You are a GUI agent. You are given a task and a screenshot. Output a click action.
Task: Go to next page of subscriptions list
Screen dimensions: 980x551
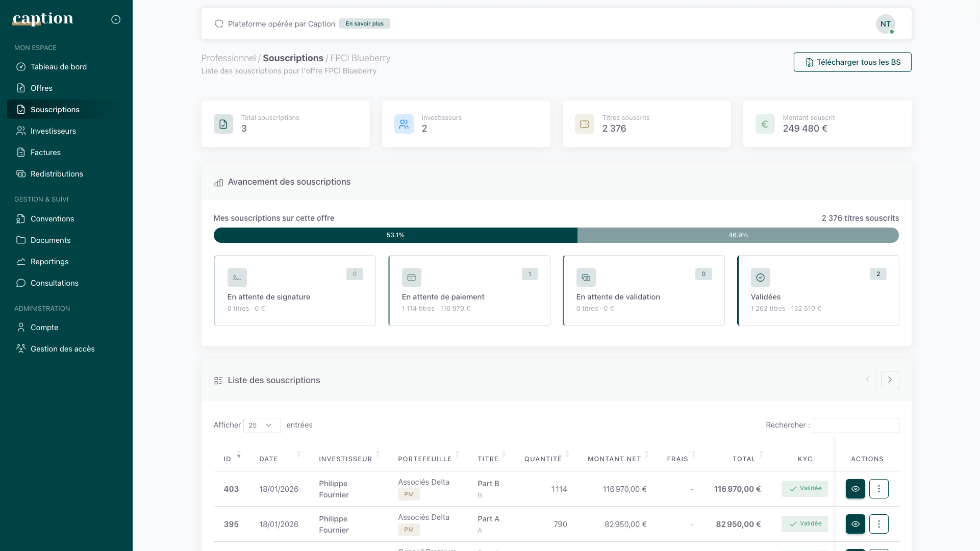pyautogui.click(x=890, y=380)
